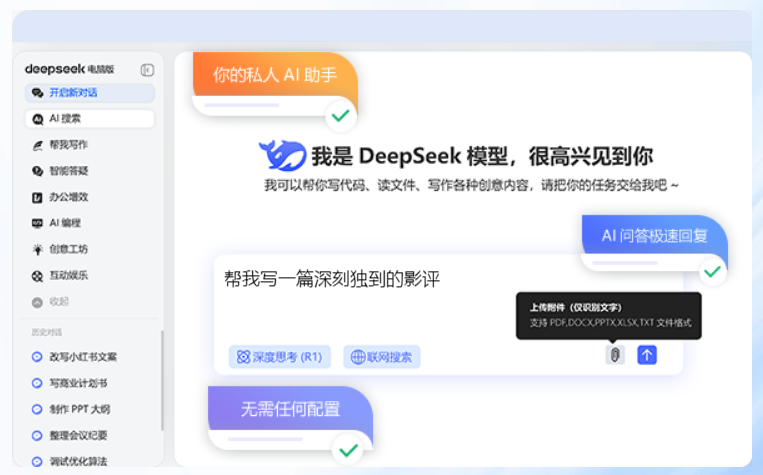Image resolution: width=763 pixels, height=475 pixels.
Task: Click the DeepSeek whale logo
Action: (282, 156)
